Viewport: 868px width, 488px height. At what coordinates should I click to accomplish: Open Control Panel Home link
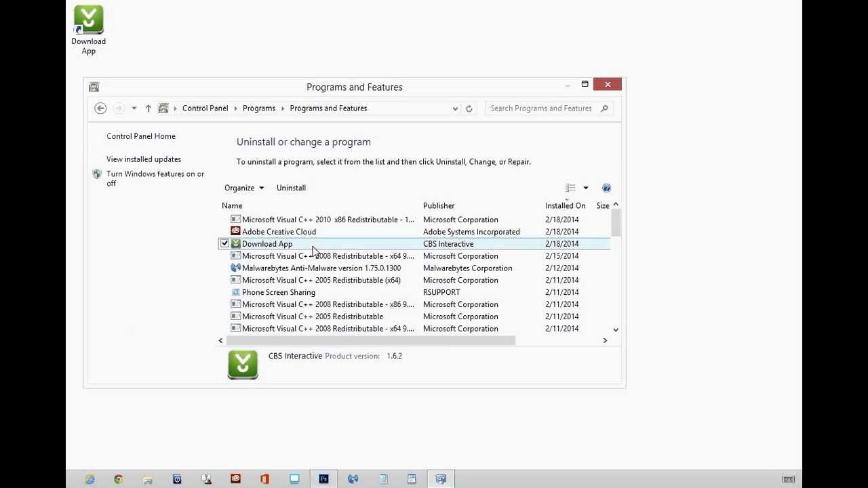[141, 136]
